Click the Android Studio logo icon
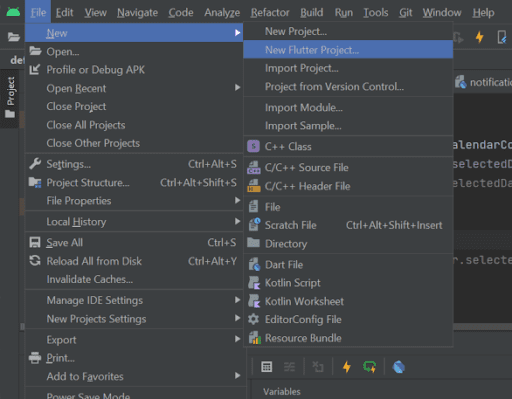The height and width of the screenshot is (399, 512). point(13,12)
